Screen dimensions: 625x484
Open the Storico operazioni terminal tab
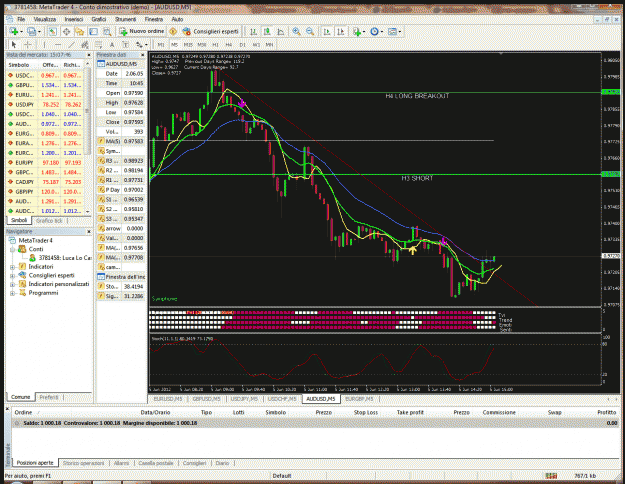(83, 463)
